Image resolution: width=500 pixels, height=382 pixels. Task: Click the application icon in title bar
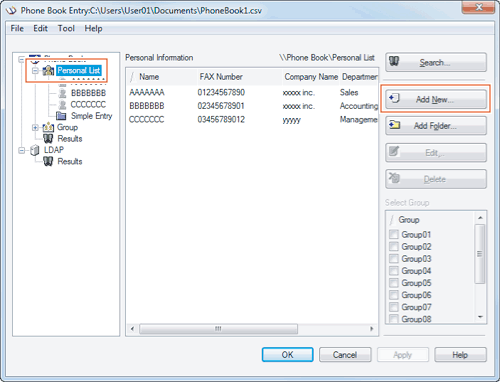[x=11, y=11]
